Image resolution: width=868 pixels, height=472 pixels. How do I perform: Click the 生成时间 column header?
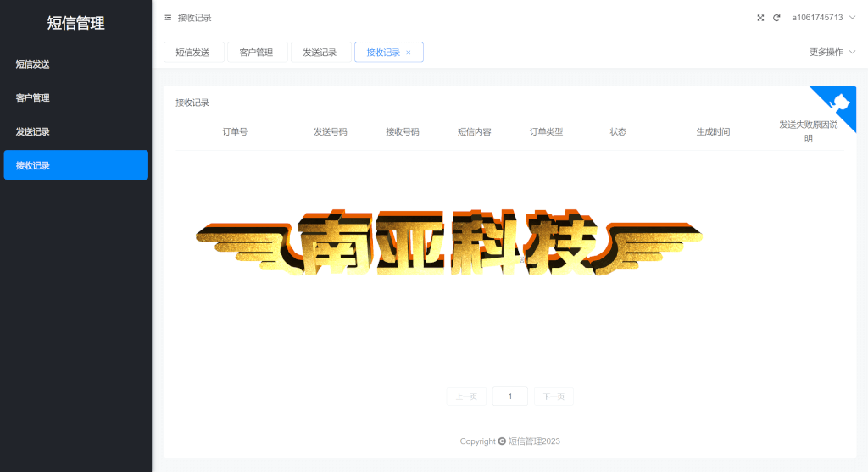coord(713,131)
